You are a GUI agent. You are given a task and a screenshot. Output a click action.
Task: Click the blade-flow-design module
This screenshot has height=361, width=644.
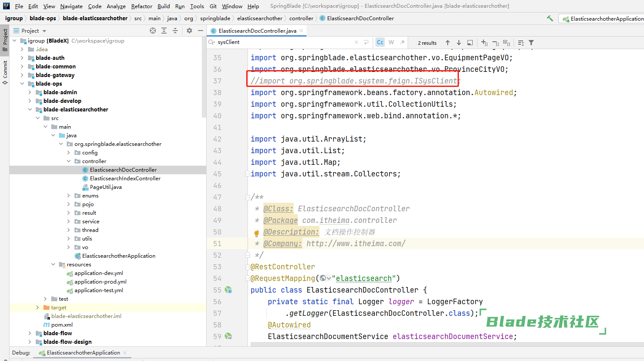67,342
